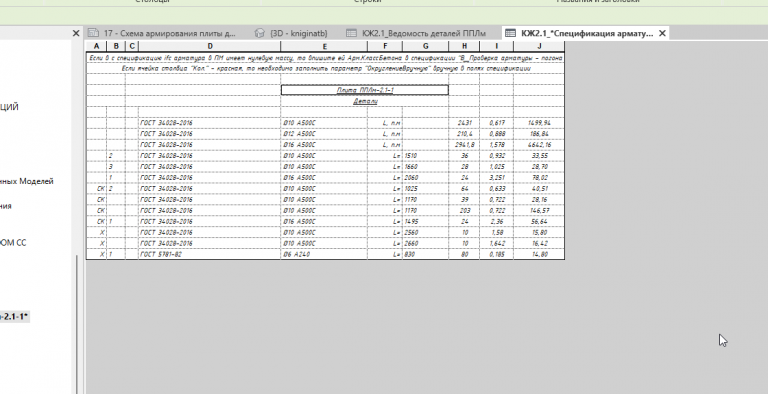Click the unit mass cell '2,36'
Viewport: 768px width, 394px height.
point(497,222)
